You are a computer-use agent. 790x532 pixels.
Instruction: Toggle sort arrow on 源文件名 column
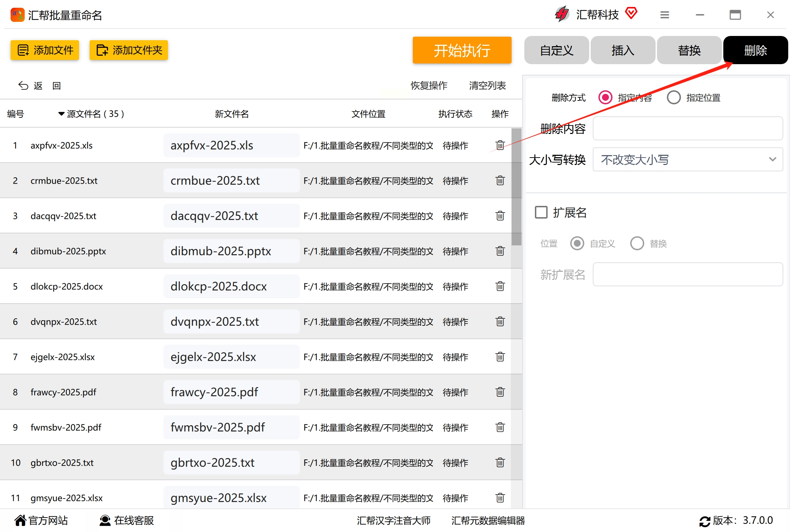tap(61, 114)
